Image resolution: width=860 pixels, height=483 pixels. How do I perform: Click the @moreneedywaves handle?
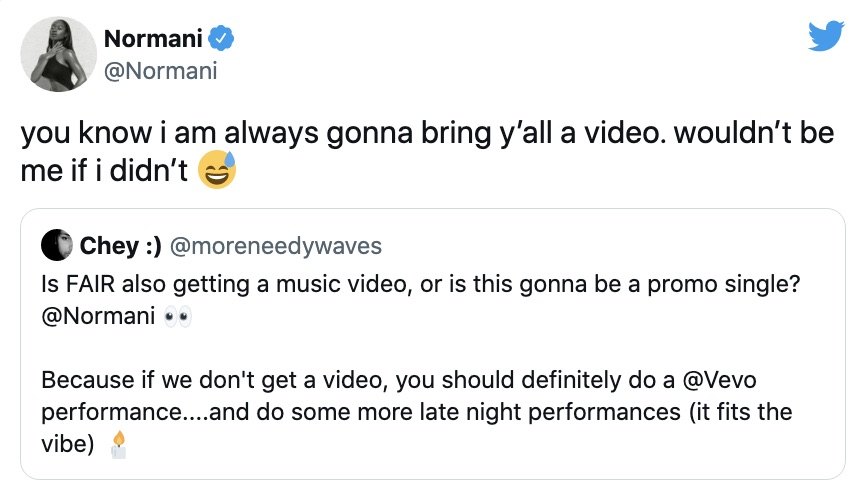pyautogui.click(x=275, y=246)
